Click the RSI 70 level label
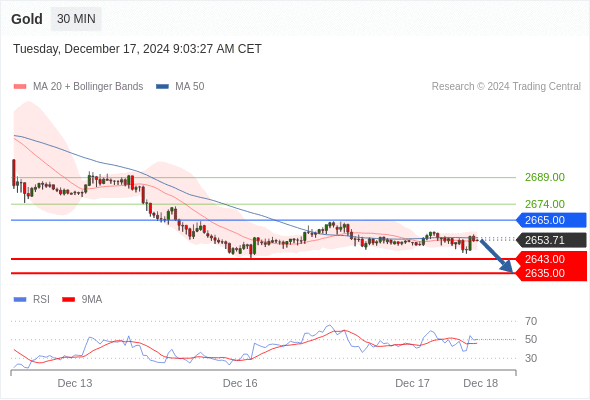 coord(531,321)
